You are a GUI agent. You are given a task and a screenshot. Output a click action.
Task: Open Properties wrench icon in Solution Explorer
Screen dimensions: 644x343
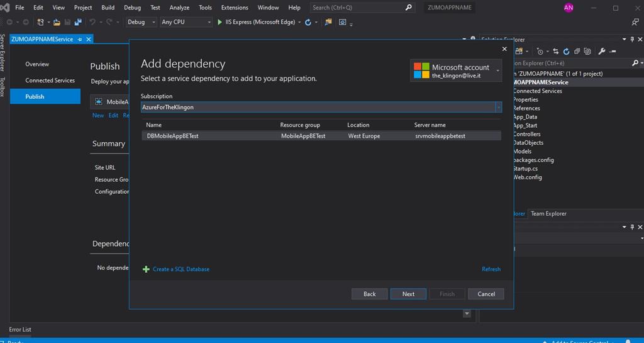click(x=602, y=52)
